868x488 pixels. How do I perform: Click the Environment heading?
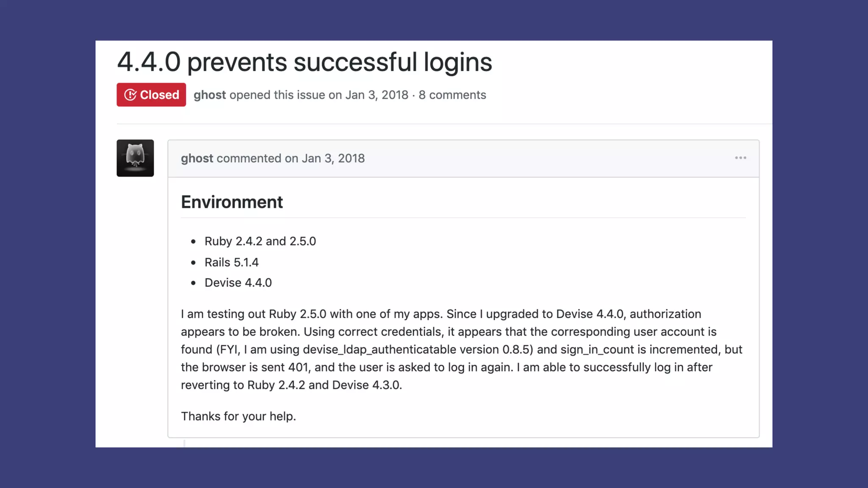tap(232, 202)
